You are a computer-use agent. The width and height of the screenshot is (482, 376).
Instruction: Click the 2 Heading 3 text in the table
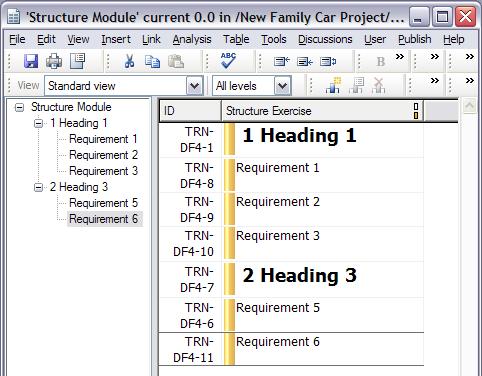point(299,276)
